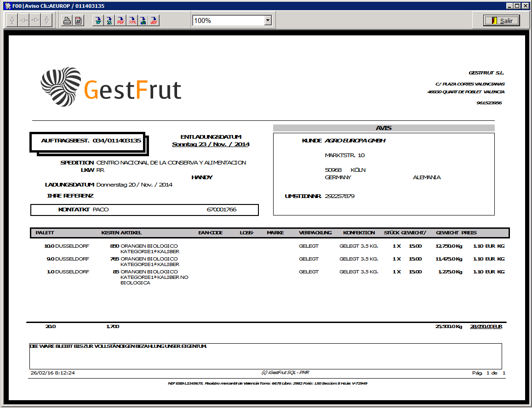Screen dimensions: 532x408
Task: Click the app icon in title bar
Action: click(6, 6)
